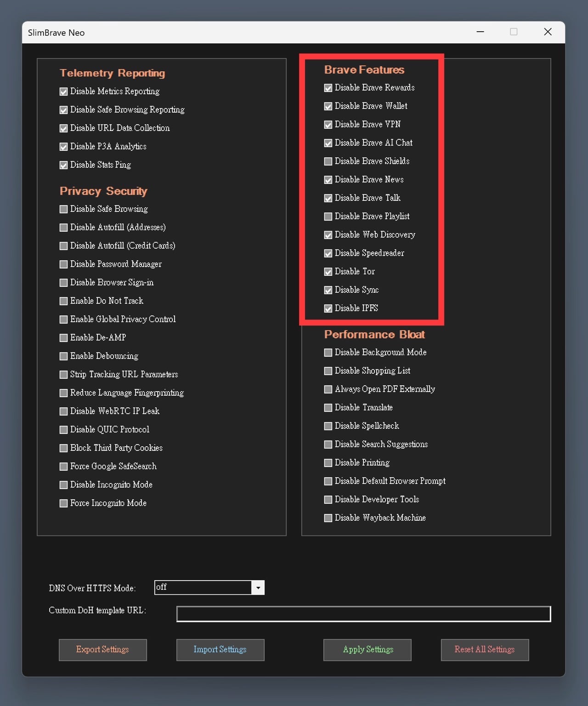This screenshot has width=588, height=706.
Task: Enable Disable Wayback Machine checkbox
Action: click(x=328, y=518)
